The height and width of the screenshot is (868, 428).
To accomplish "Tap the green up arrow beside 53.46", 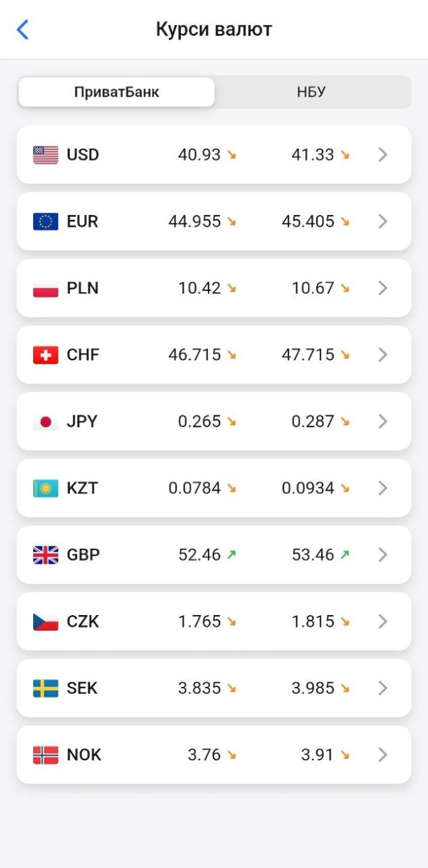I will [x=344, y=555].
